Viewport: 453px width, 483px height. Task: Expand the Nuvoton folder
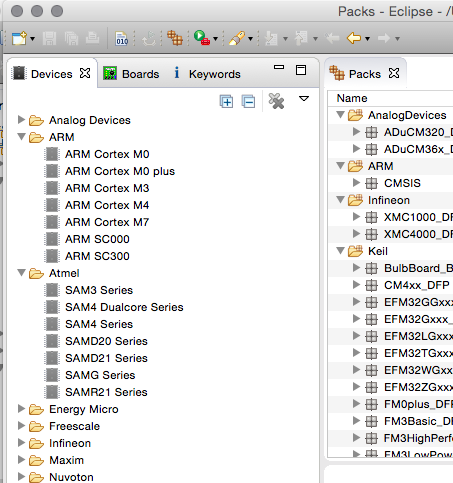pos(21,476)
